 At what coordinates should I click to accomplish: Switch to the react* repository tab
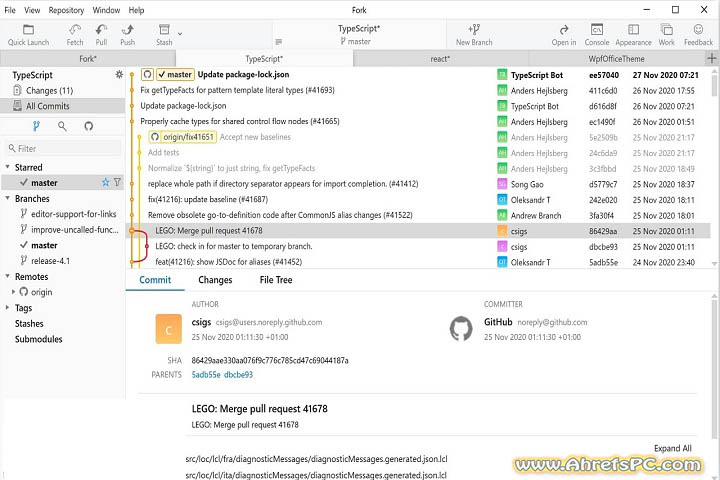coord(440,59)
